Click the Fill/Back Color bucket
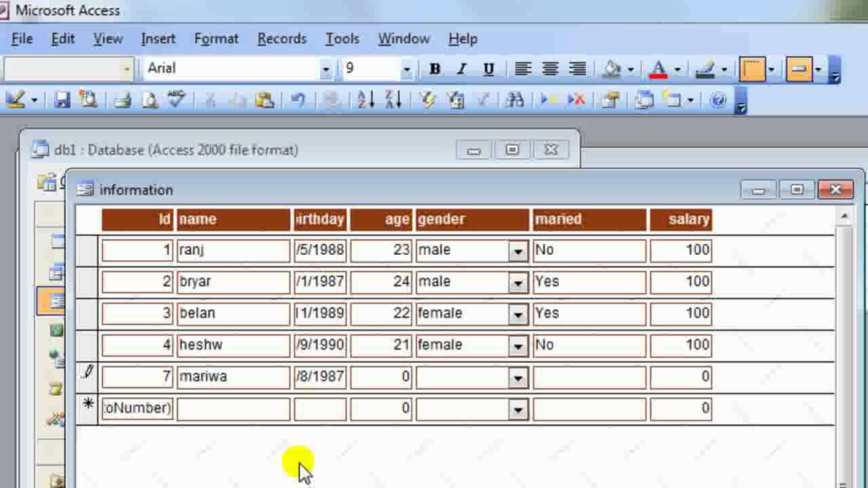 pos(612,69)
